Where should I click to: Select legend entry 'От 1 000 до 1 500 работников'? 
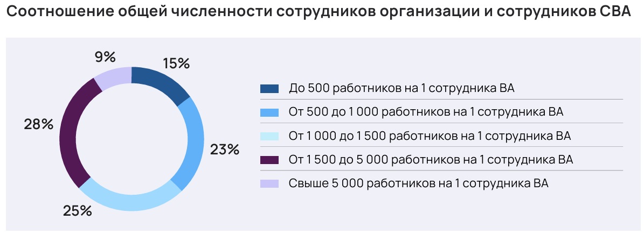[430, 136]
